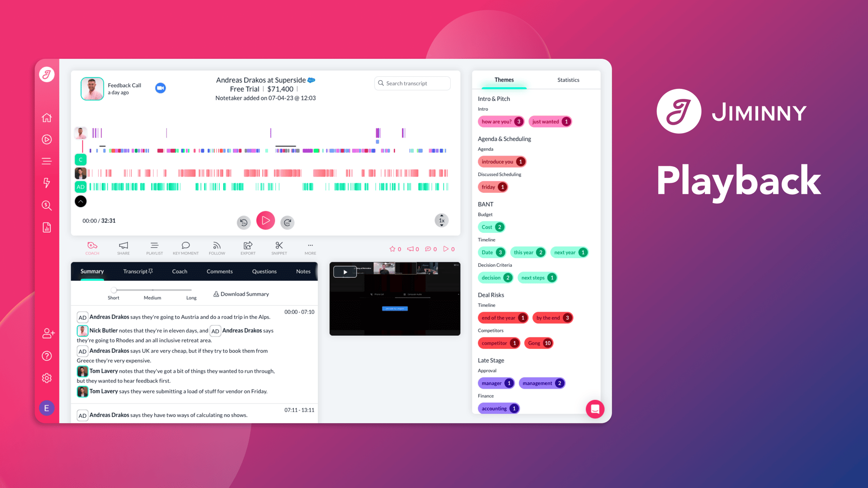868x488 pixels.
Task: Switch to the Transcript tab
Action: 135,271
